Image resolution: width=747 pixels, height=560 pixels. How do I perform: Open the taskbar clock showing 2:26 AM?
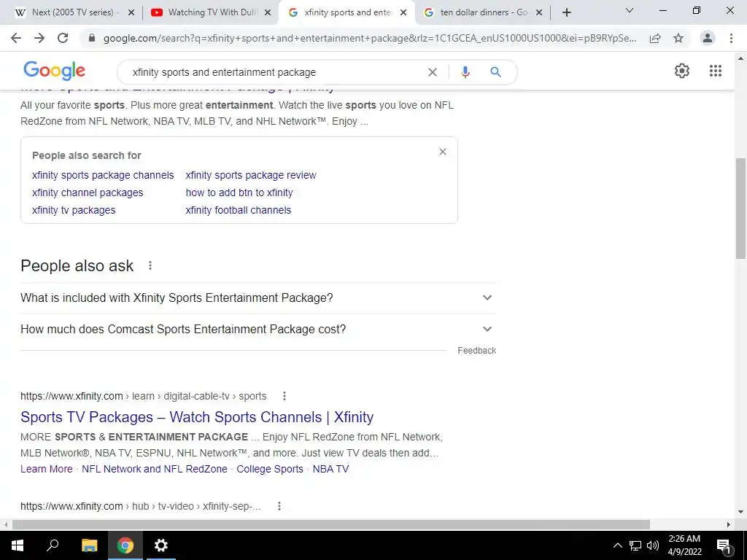pos(684,545)
